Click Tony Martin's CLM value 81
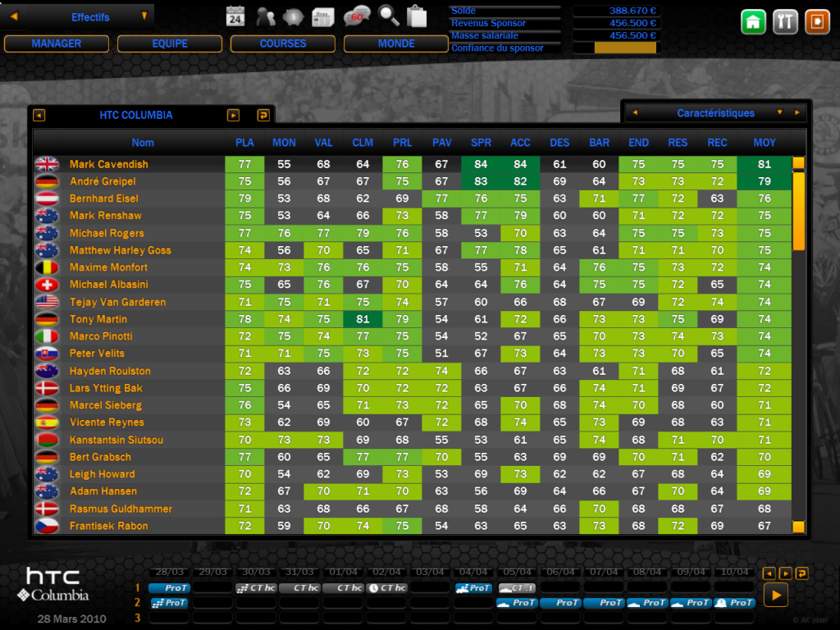This screenshot has width=840, height=630. click(363, 319)
